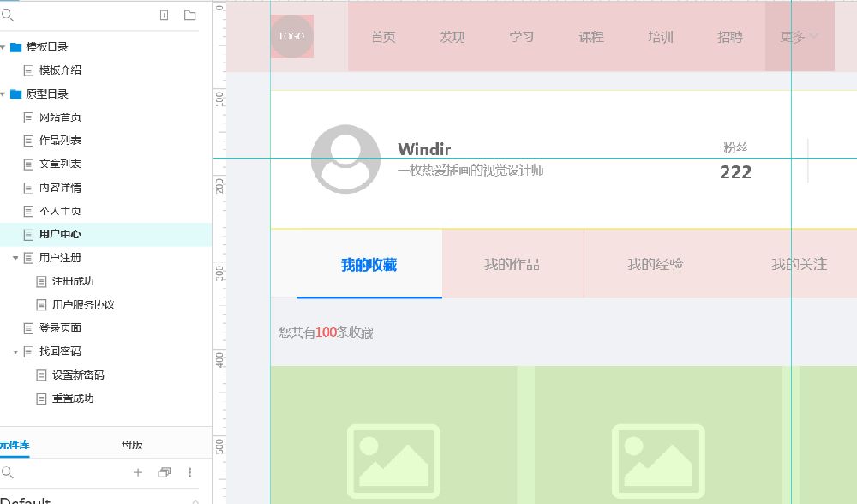Collapse the 模板目录 folder
Image resolution: width=857 pixels, height=504 pixels.
pos(7,46)
